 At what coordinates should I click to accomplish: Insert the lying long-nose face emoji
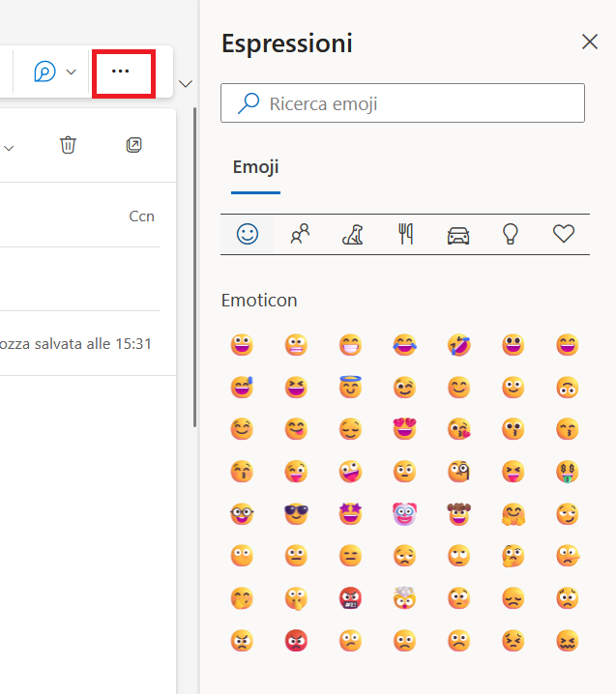click(x=568, y=556)
